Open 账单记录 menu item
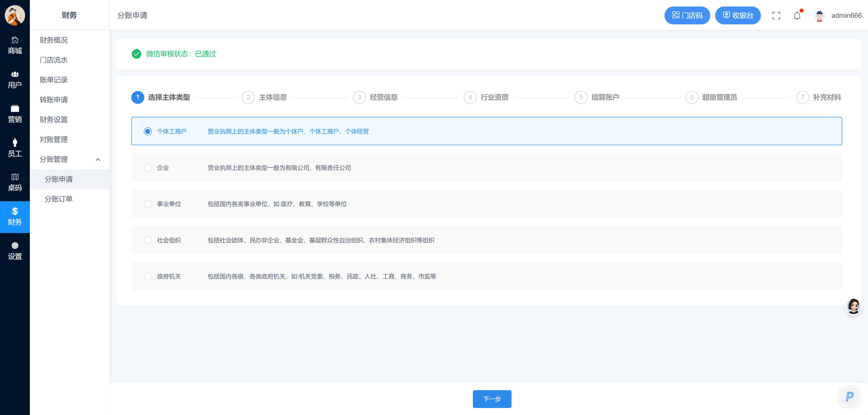Image resolution: width=868 pixels, height=415 pixels. 69,80
